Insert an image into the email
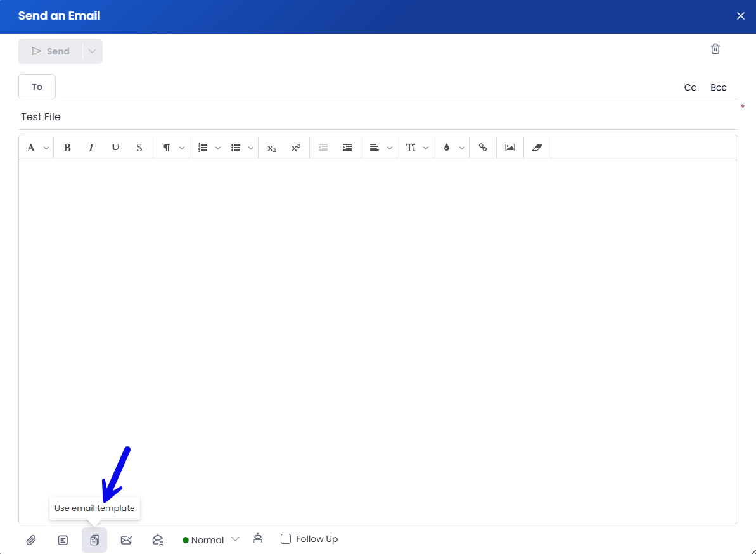Image resolution: width=756 pixels, height=554 pixels. click(x=510, y=148)
